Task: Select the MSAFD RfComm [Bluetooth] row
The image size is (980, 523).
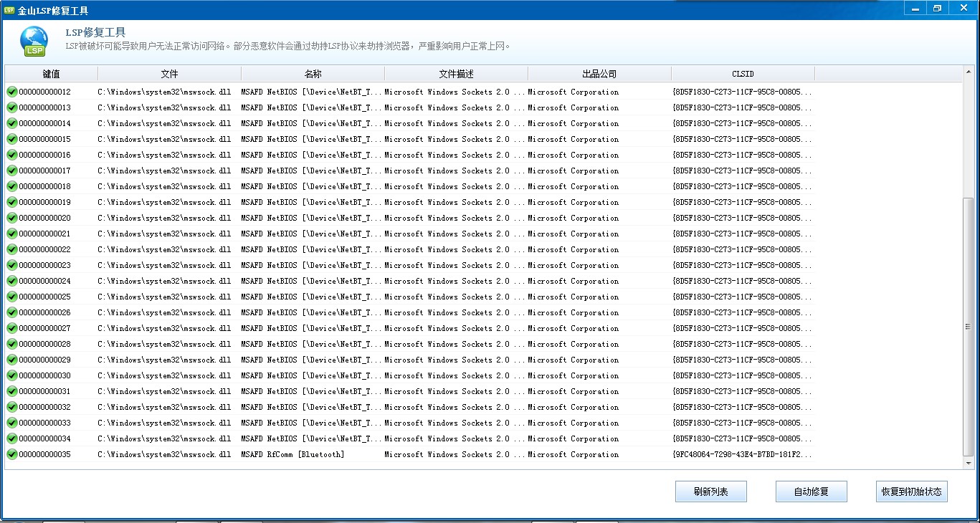Action: click(292, 454)
